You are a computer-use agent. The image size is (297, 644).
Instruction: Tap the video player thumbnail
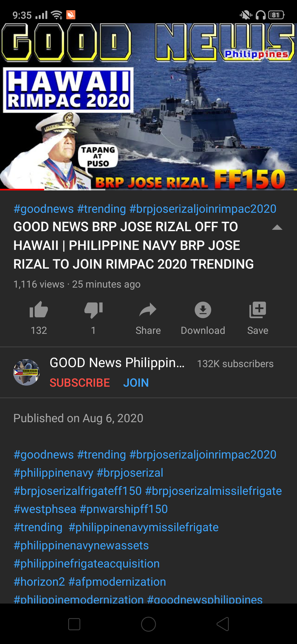click(148, 107)
